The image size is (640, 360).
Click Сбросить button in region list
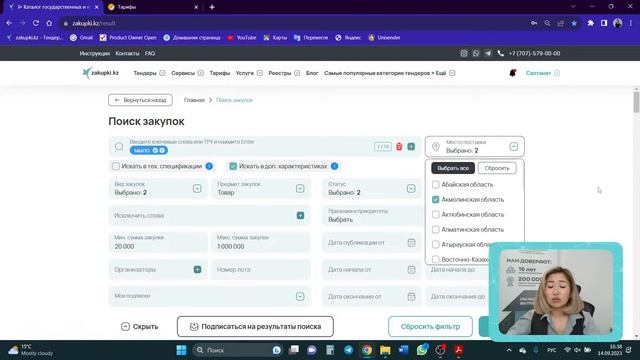[x=497, y=168]
